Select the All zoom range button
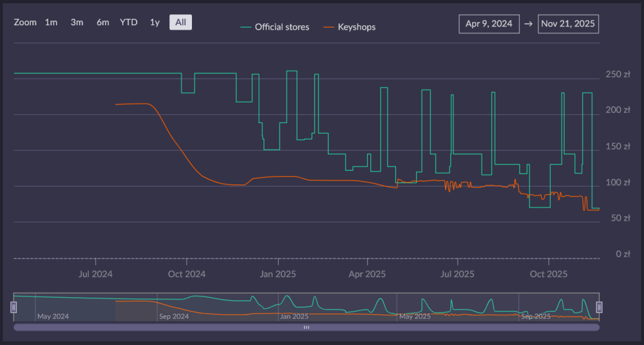 (x=180, y=23)
